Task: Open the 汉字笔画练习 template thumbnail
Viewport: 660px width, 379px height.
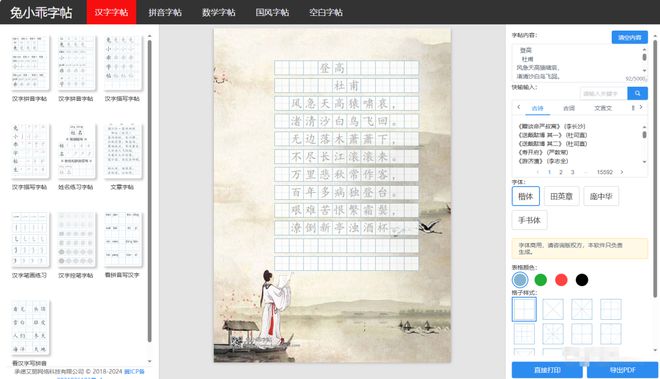Action: coord(30,239)
